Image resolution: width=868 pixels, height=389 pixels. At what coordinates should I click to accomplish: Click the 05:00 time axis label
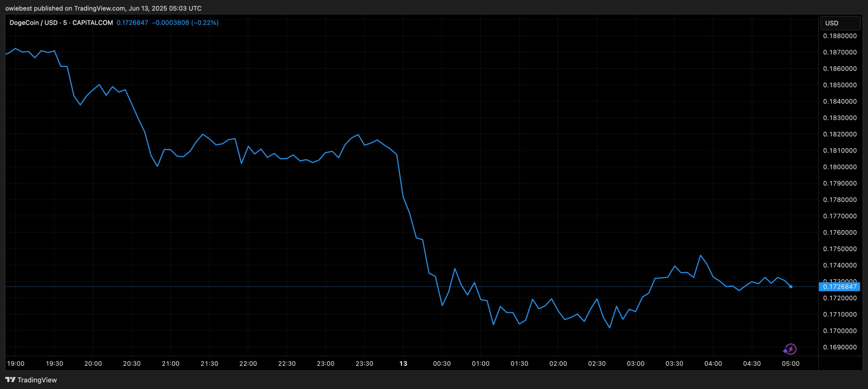point(791,364)
